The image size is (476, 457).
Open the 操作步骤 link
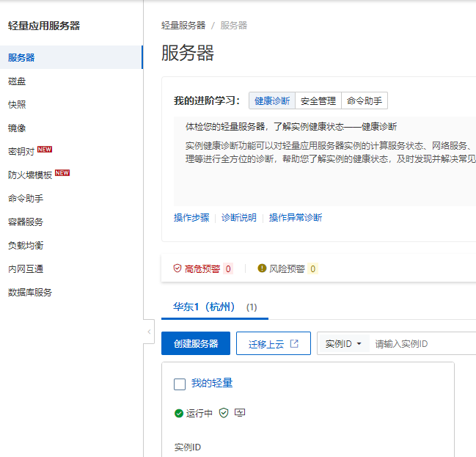[x=191, y=218]
